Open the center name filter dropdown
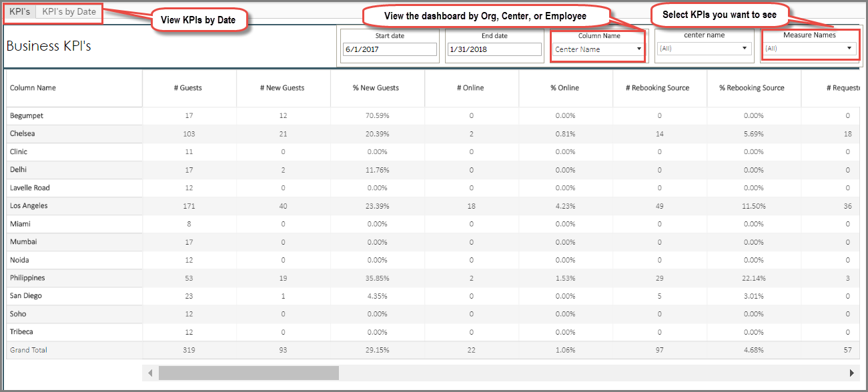This screenshot has height=392, width=868. (745, 48)
